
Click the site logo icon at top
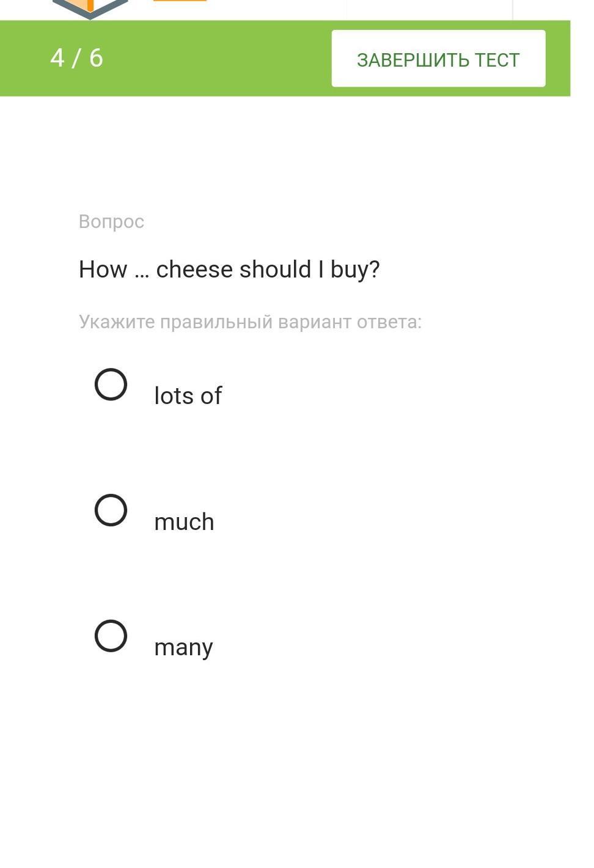tap(90, 8)
